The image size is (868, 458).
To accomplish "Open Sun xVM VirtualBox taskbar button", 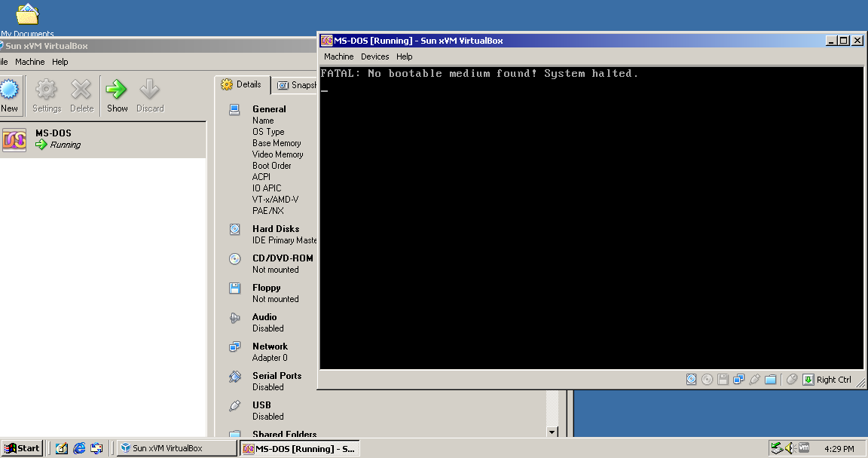I will click(x=176, y=448).
